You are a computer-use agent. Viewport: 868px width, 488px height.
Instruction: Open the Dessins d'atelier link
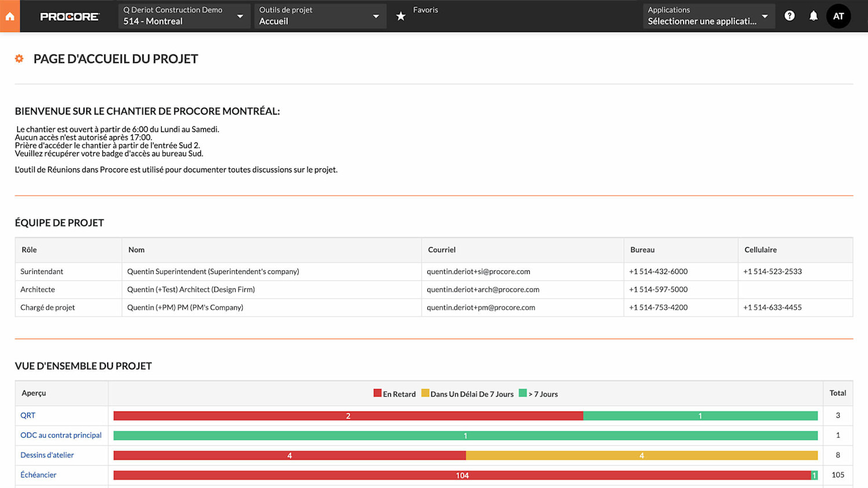click(47, 455)
